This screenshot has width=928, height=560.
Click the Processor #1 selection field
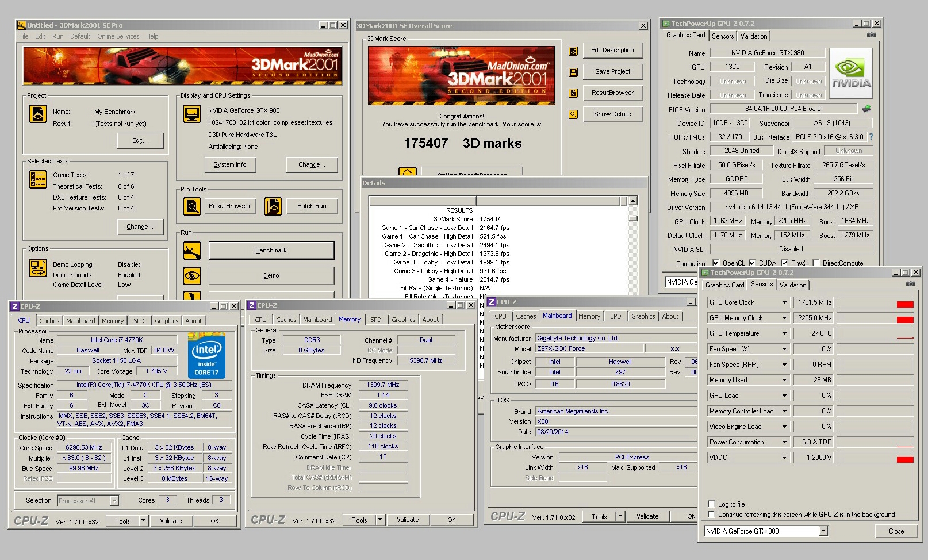[x=88, y=501]
